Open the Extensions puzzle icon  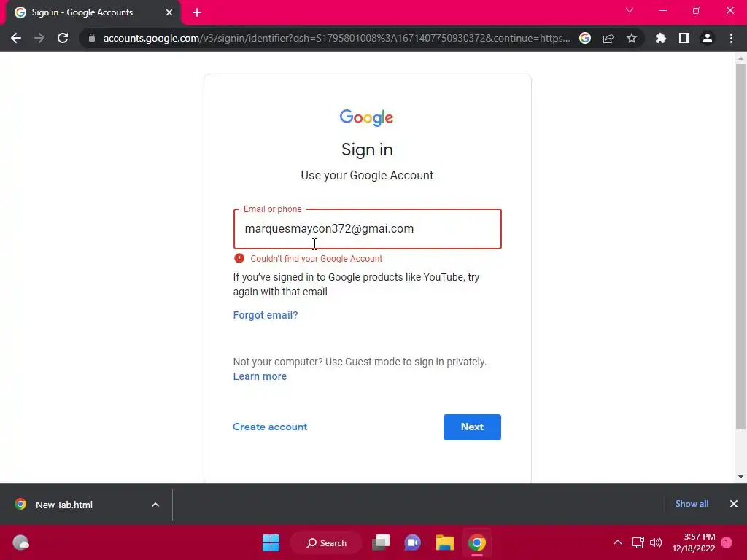661,38
